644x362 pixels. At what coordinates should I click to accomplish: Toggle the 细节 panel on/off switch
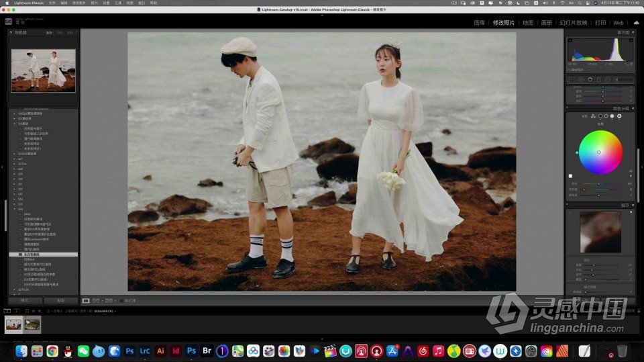point(568,204)
